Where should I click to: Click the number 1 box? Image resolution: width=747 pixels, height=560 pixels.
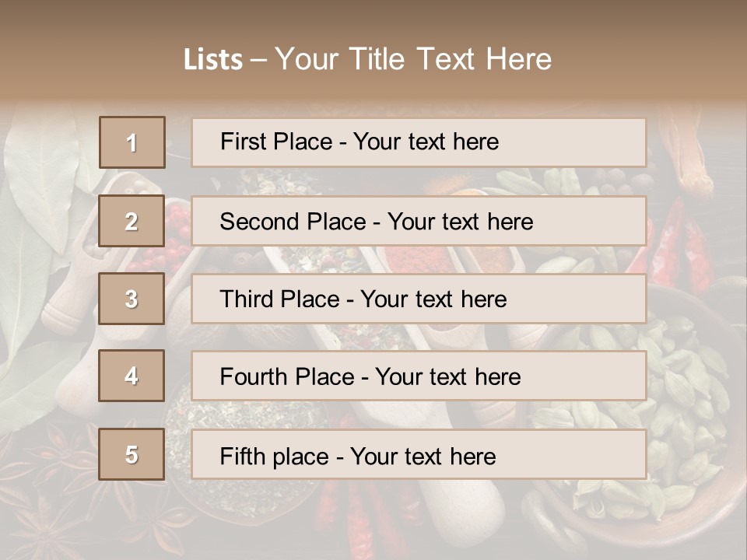132,142
